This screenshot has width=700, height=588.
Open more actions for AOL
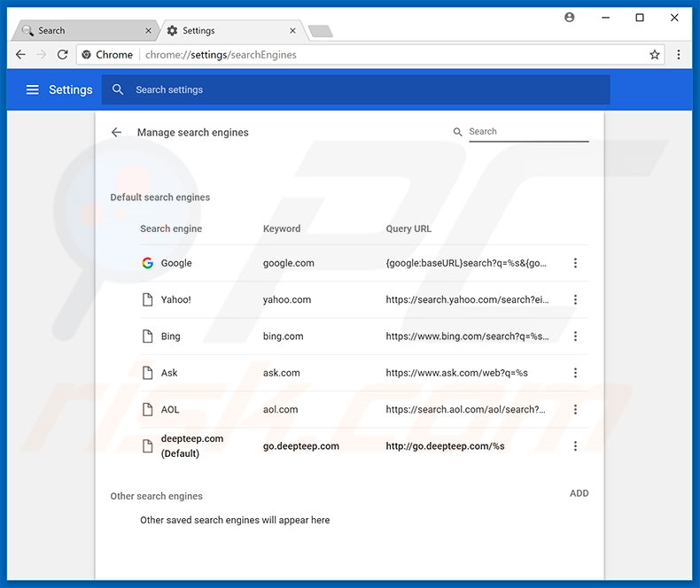coord(575,409)
